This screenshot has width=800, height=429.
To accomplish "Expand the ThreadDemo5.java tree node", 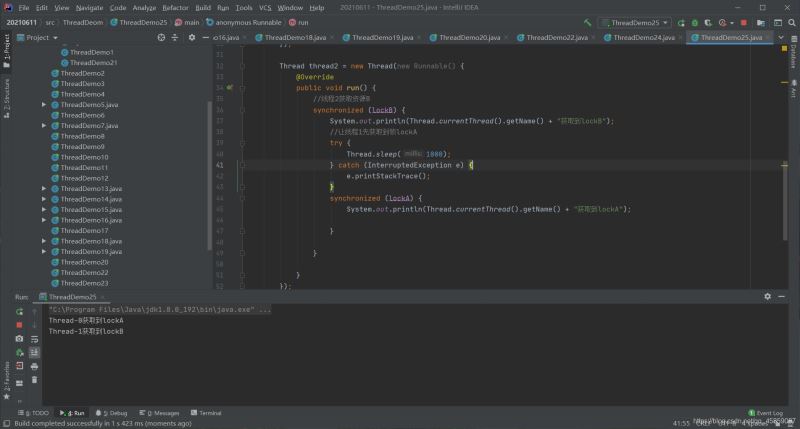I will click(x=44, y=105).
